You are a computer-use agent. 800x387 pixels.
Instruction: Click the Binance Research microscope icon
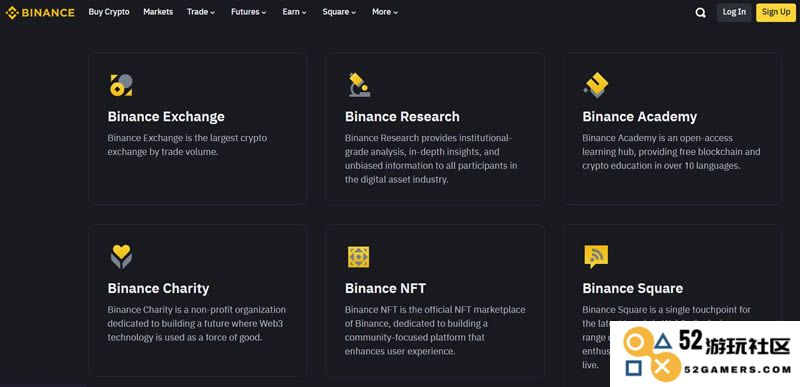coord(359,85)
